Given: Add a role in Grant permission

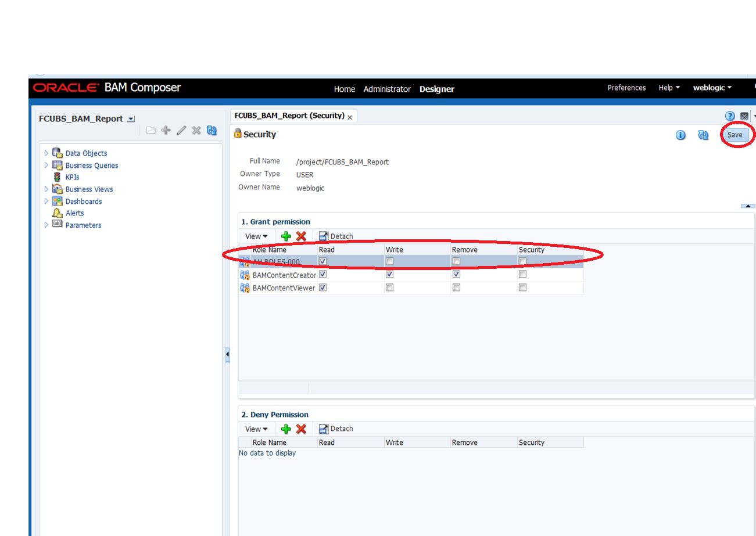Looking at the screenshot, I should pos(286,236).
